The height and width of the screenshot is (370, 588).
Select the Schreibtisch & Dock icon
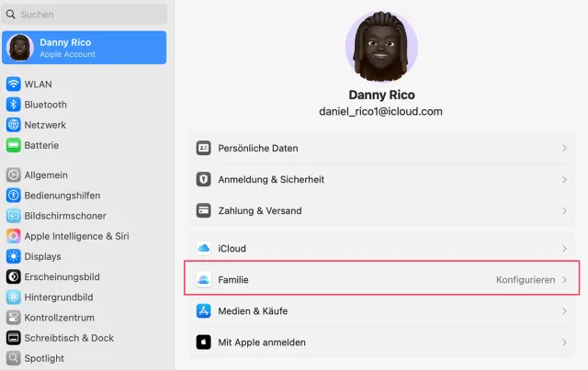14,338
